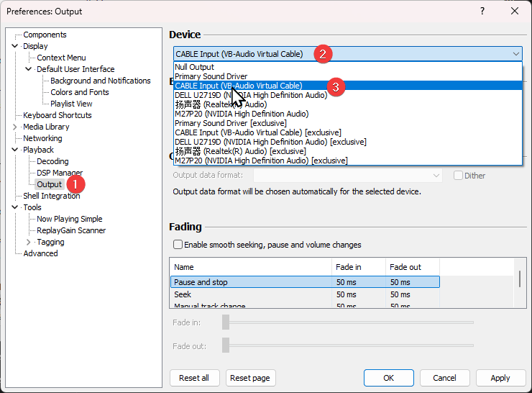
Task: Collapse the Playback tree node
Action: coord(15,150)
